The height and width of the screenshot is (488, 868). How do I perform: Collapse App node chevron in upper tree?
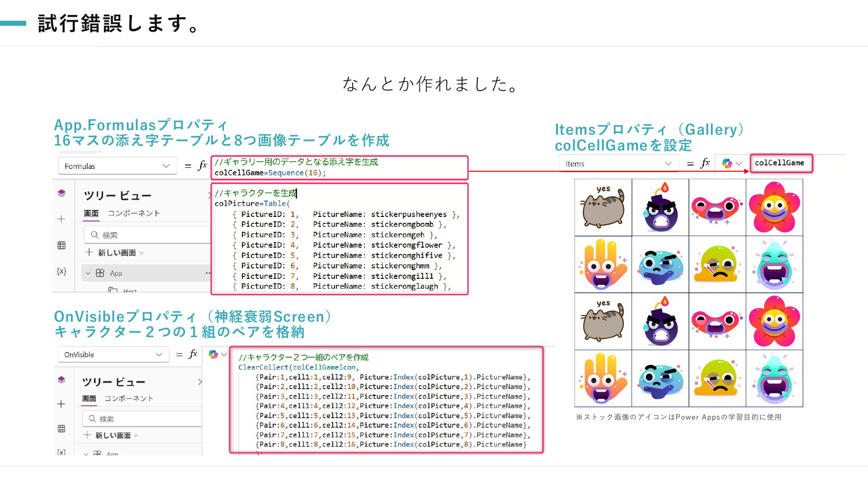coord(88,273)
